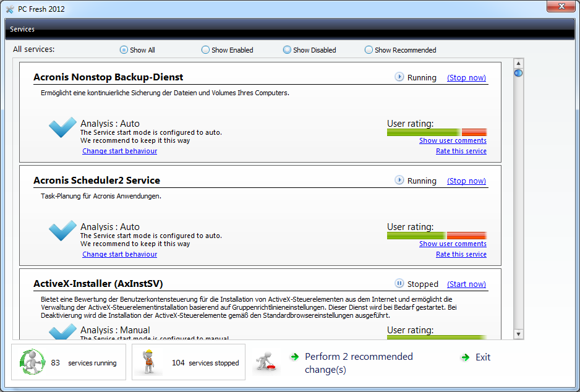
Task: Click the blue checkmark for Acronis Scheduler2 Service analysis
Action: pos(62,231)
